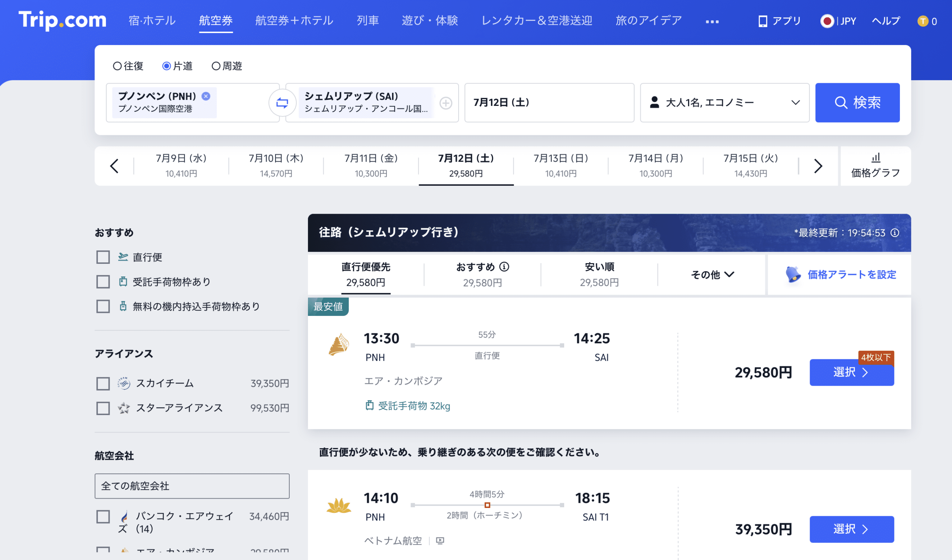This screenshot has height=560, width=952.
Task: Click info icon beside おすすめ sort
Action: (504, 267)
